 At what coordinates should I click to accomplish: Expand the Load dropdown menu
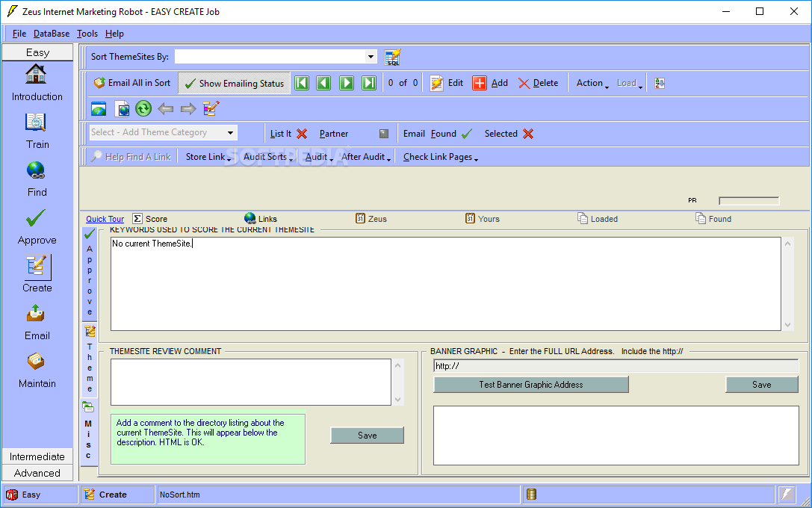tap(629, 83)
